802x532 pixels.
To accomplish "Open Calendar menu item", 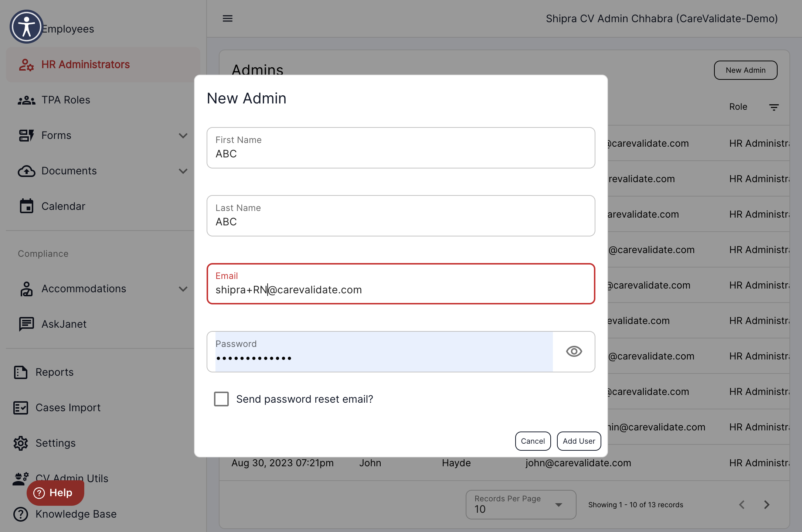I will tap(103, 206).
